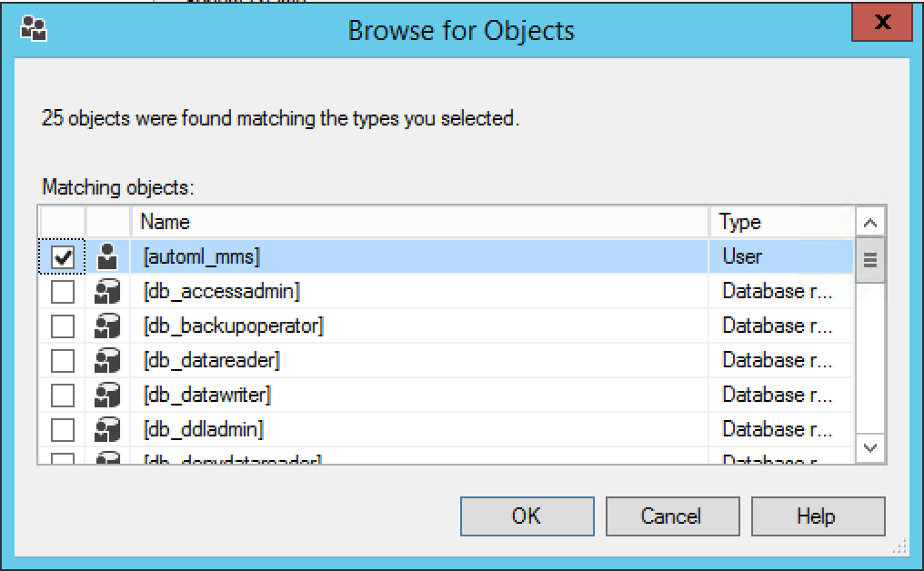Click the Cancel button
This screenshot has width=924, height=571.
tap(672, 516)
